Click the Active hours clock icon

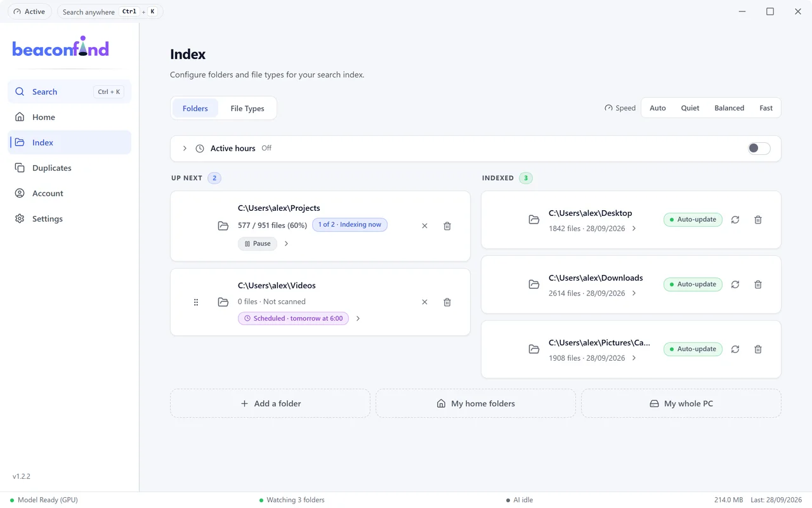click(200, 149)
